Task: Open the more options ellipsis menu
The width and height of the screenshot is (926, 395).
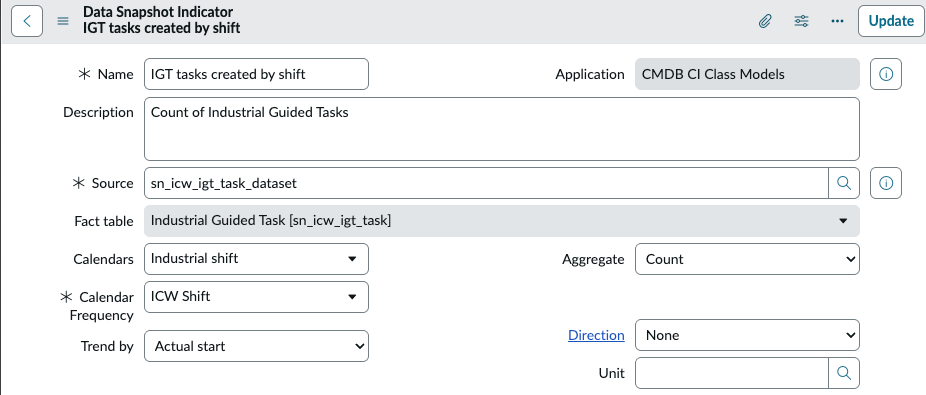Action: (x=837, y=21)
